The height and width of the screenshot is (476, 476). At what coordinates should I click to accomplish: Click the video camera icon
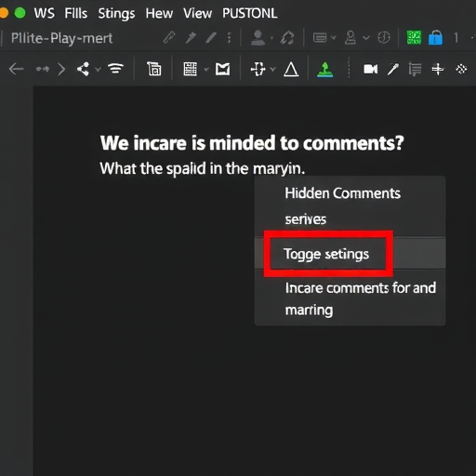tap(371, 69)
